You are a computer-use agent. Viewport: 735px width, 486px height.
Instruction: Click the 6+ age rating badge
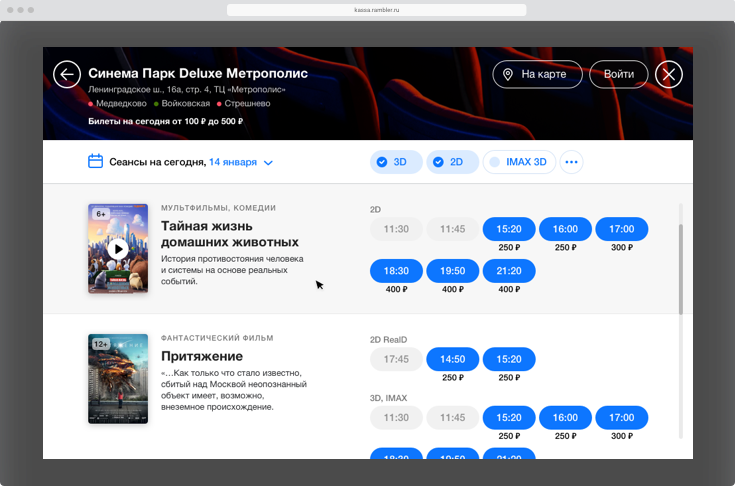[101, 214]
